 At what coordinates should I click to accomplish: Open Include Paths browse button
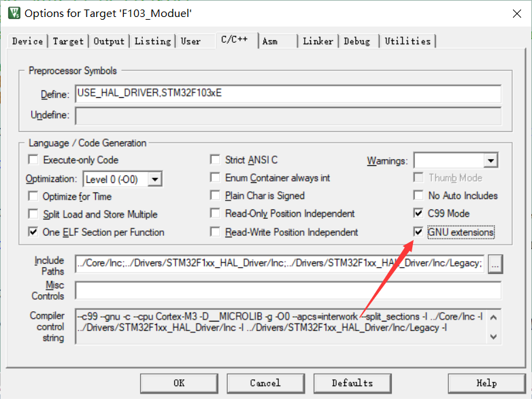(495, 264)
